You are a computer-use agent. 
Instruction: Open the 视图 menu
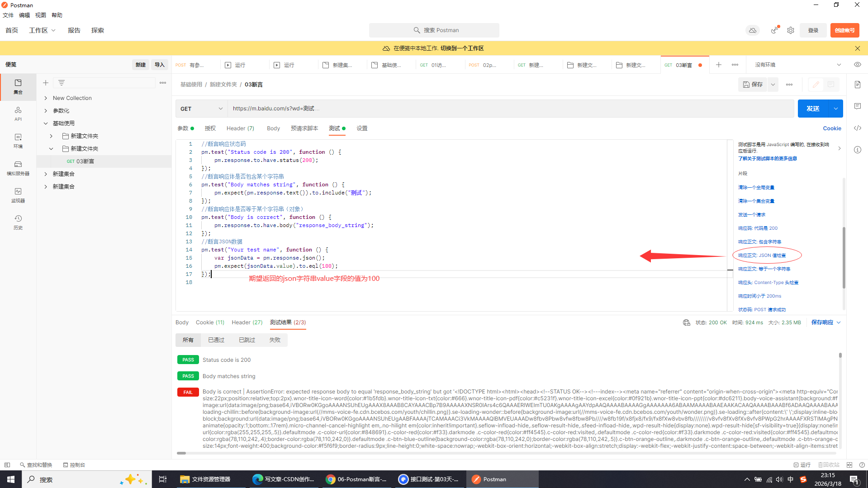point(41,15)
